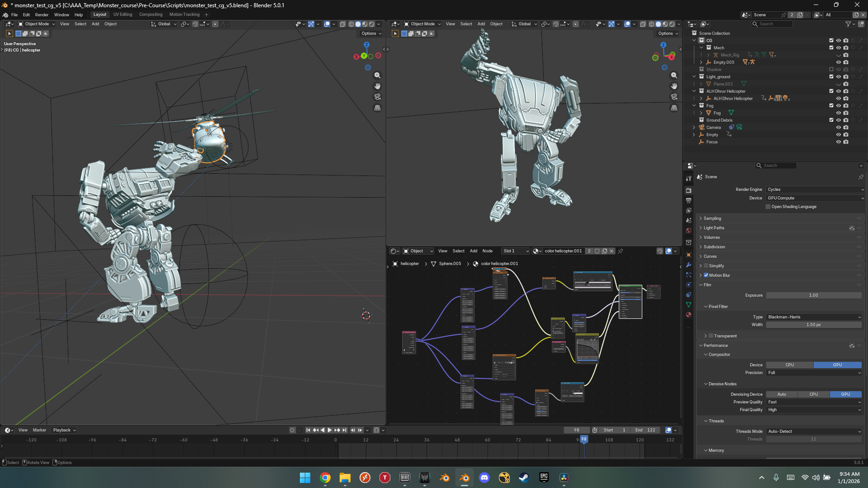The width and height of the screenshot is (868, 488).
Task: Disable the Motion Blur checkbox
Action: point(706,275)
